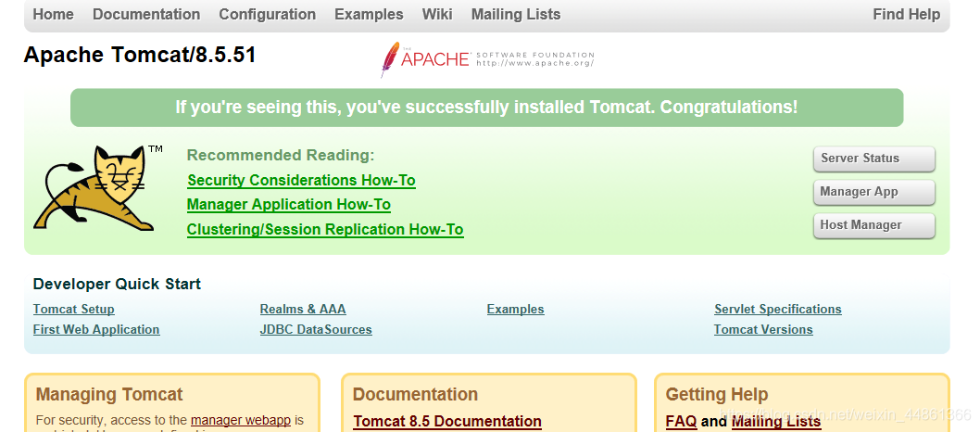Click the Managing Tomcat heading

(109, 395)
